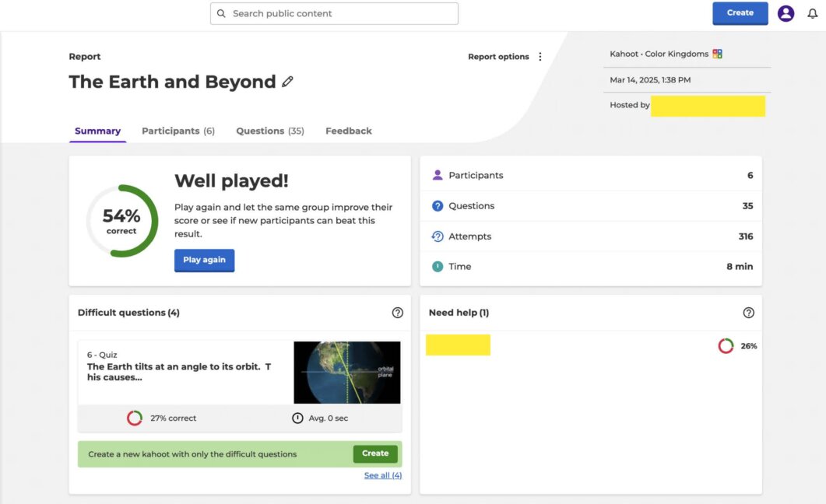The height and width of the screenshot is (504, 826).
Task: Click the search magnifying glass icon
Action: [220, 13]
